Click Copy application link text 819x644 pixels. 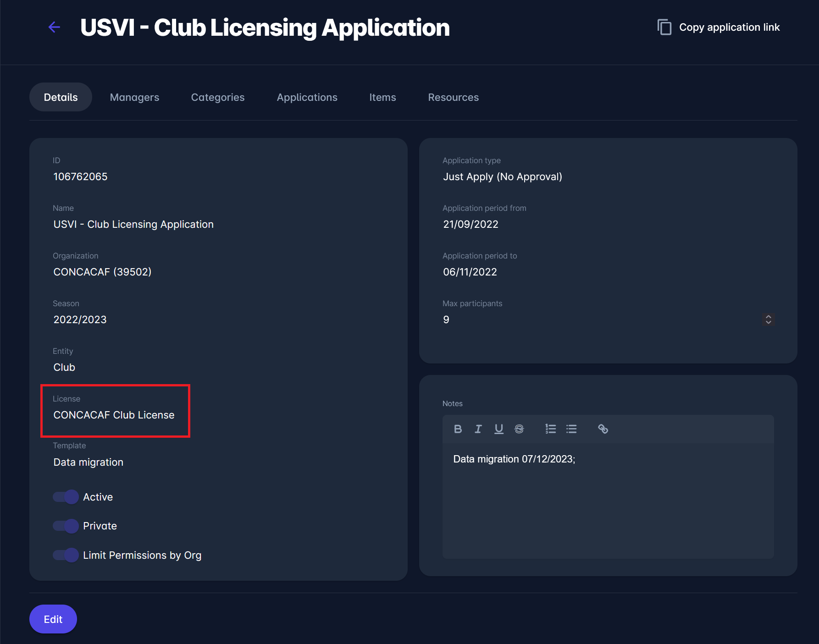(729, 28)
